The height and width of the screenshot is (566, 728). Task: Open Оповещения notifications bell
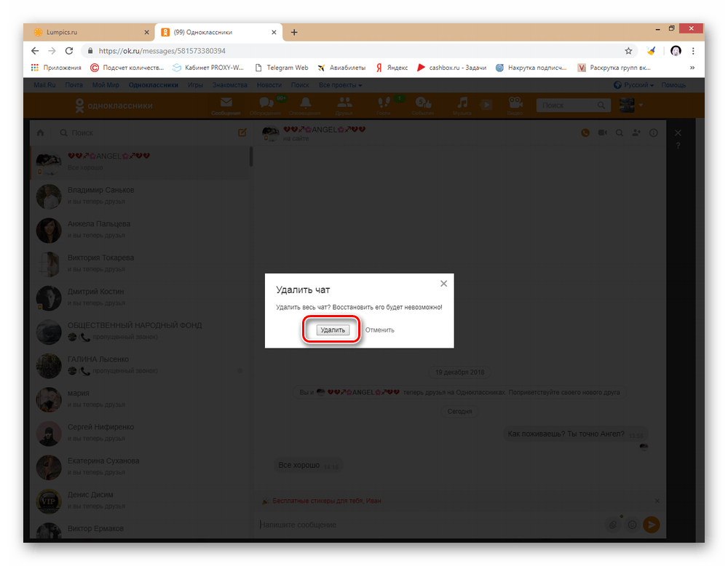305,105
